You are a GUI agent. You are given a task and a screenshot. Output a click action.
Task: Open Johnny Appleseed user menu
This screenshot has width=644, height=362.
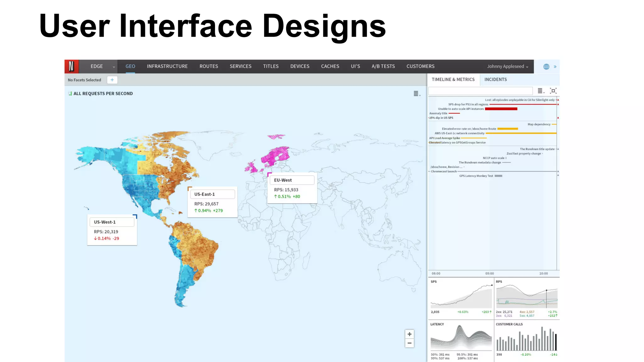[x=508, y=66]
